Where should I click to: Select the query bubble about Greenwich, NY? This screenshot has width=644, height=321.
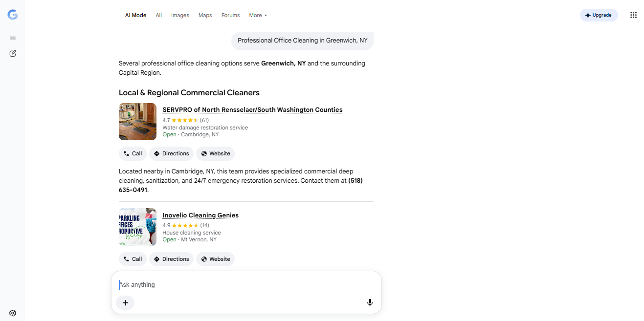302,41
